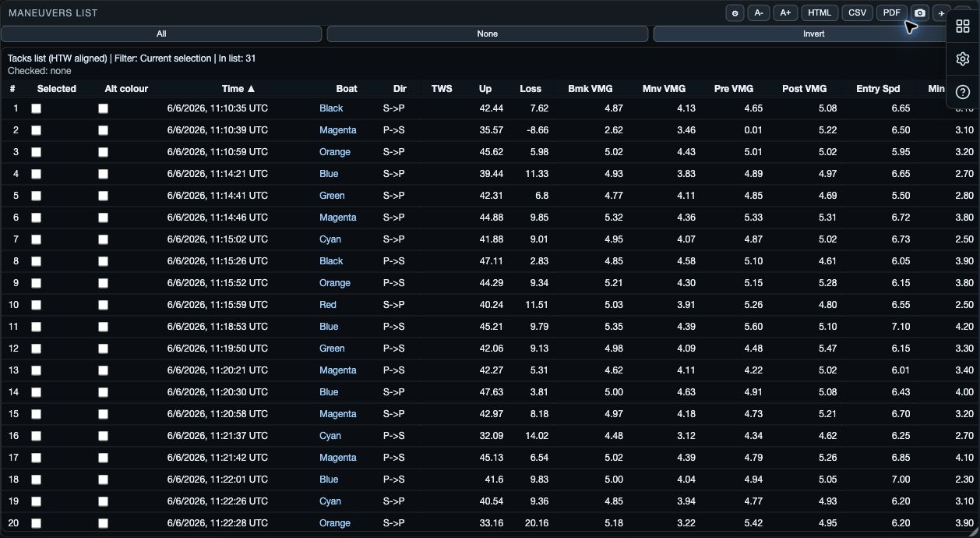980x538 pixels.
Task: Click time 6/6/2026, 11:15:59 UTC
Action: [217, 305]
